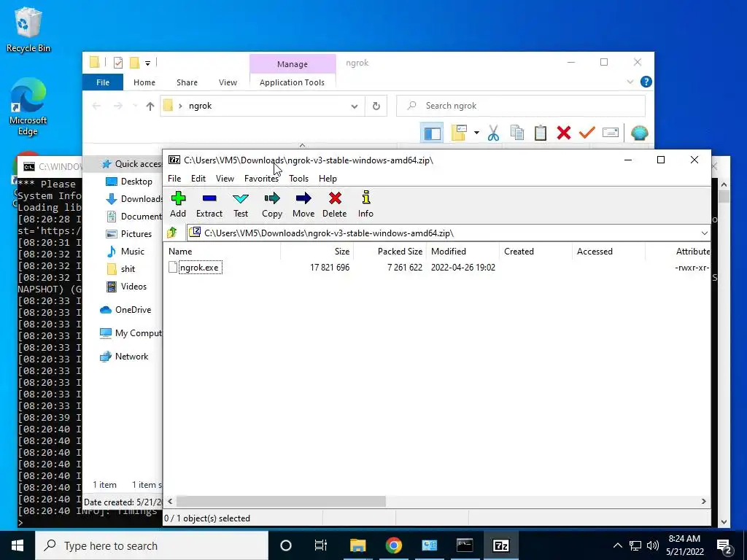Click the 7-Zip taskbar icon
Screen dimensions: 747x560
(x=500, y=545)
